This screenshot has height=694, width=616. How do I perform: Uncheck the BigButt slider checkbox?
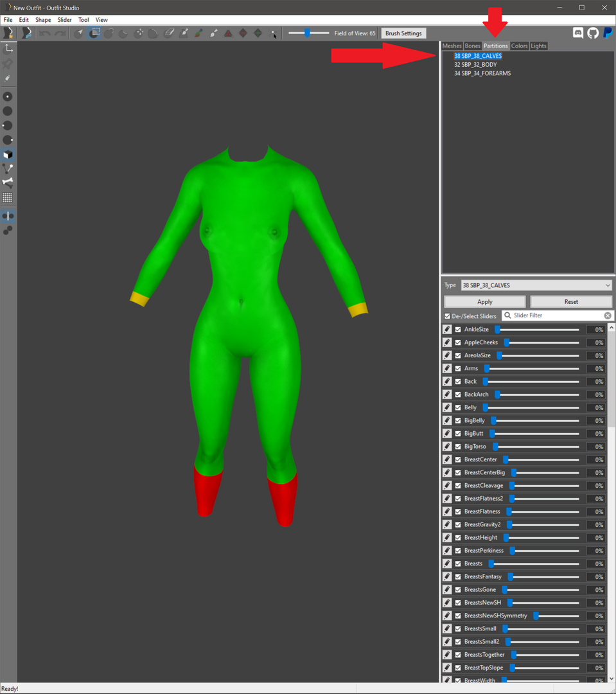click(x=458, y=433)
